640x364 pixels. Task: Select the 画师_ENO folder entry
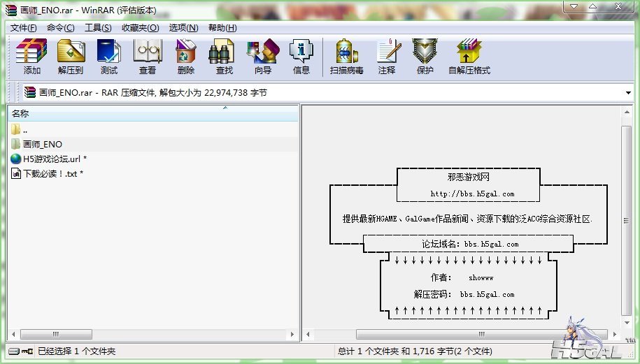pyautogui.click(x=153, y=144)
